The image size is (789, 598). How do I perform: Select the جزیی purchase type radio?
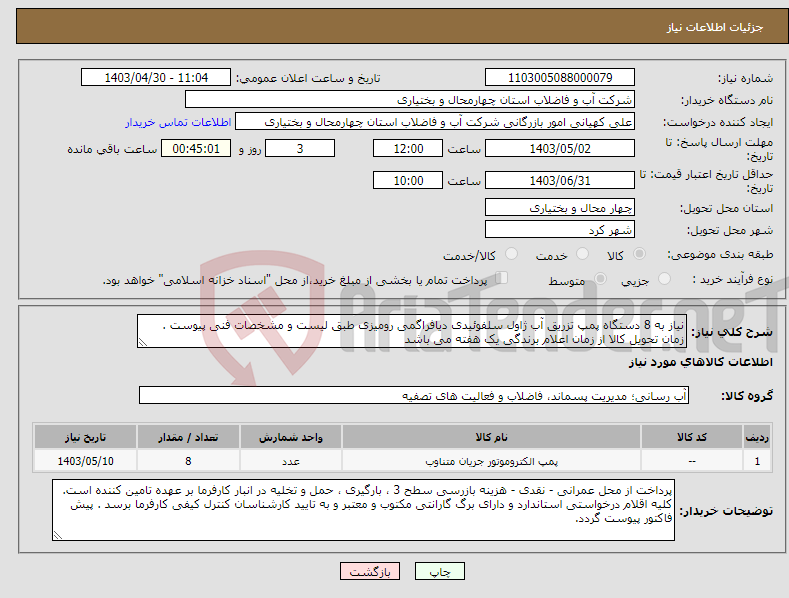tap(664, 278)
